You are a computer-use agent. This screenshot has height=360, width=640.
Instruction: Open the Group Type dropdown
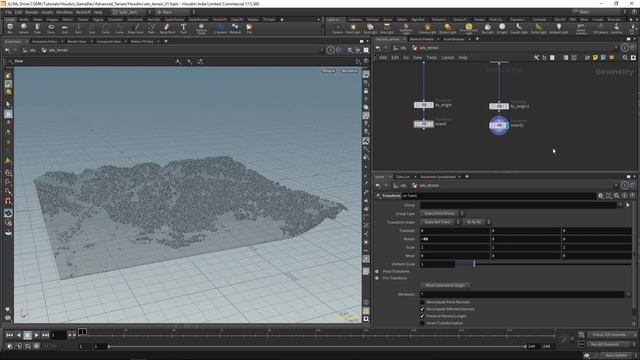pyautogui.click(x=442, y=213)
